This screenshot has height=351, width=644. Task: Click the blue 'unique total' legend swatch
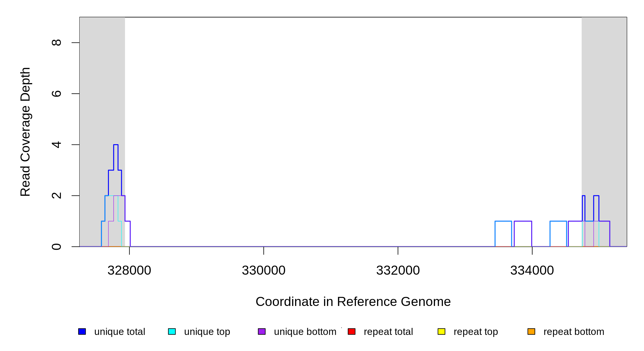click(x=82, y=331)
